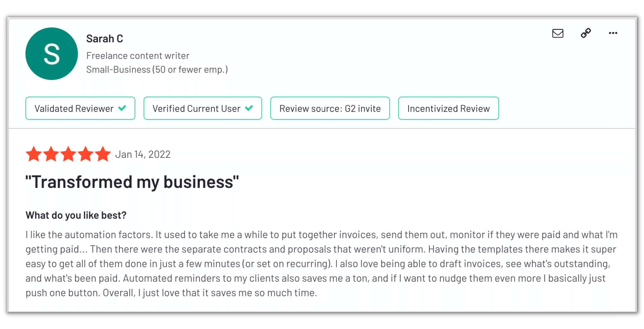This screenshot has width=644, height=329.
Task: Open details under 'What do you like best?'
Action: [x=76, y=215]
